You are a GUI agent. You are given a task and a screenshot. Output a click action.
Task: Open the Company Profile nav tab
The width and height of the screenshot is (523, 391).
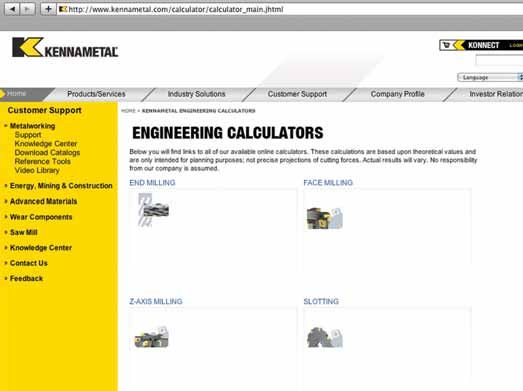tap(398, 94)
